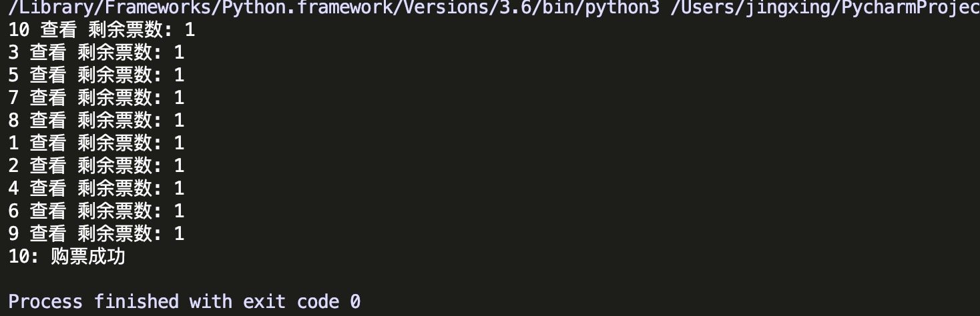980x316 pixels.
Task: Select the first "10 查看 剩余票数: 1" output line
Action: [101, 30]
